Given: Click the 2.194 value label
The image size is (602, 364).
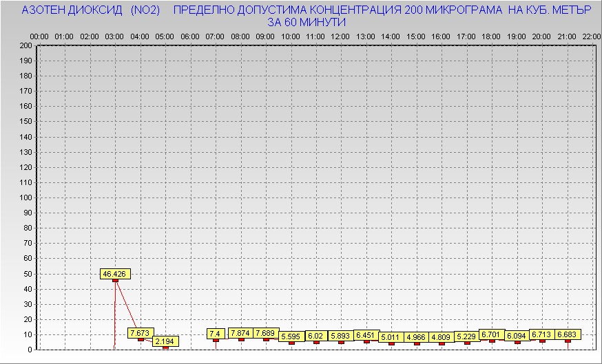Looking at the screenshot, I should pos(165,341).
